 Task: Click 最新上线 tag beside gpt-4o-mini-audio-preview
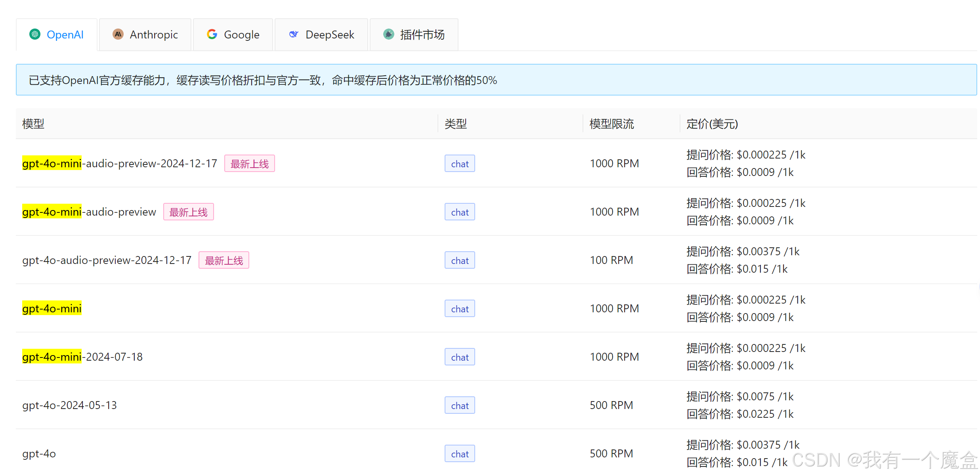(x=188, y=212)
